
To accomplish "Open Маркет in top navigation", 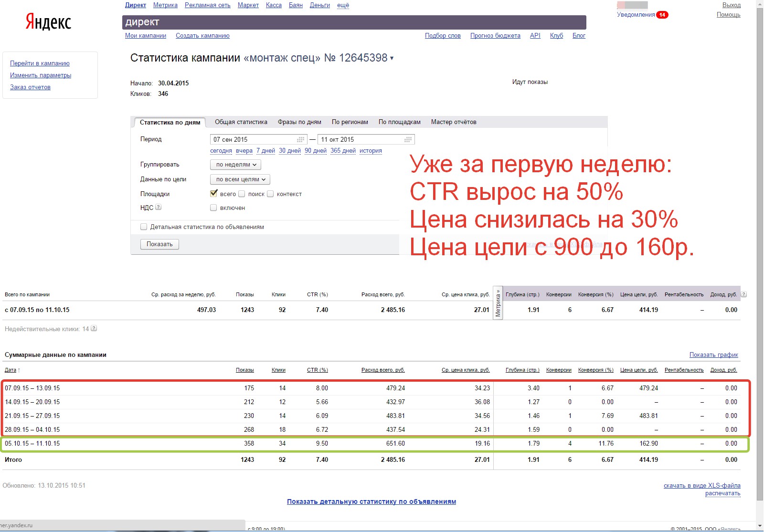I will point(248,5).
